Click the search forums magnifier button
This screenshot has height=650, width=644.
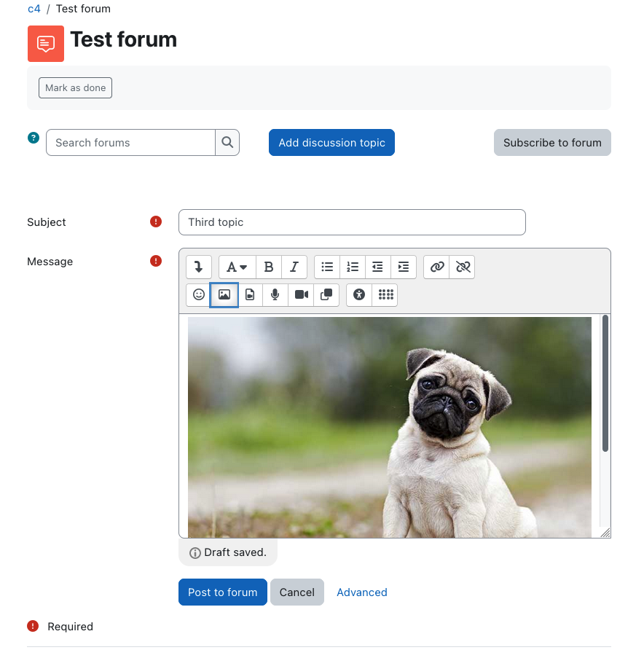(x=227, y=143)
